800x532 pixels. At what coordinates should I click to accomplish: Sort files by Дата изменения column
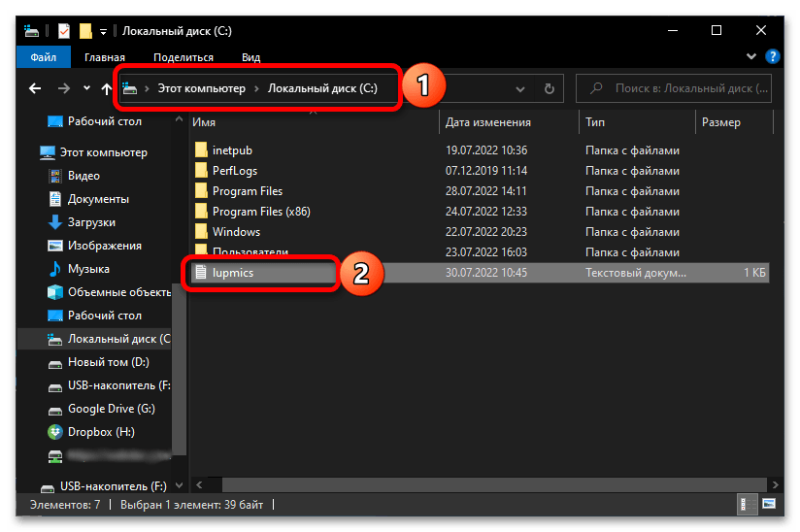487,122
